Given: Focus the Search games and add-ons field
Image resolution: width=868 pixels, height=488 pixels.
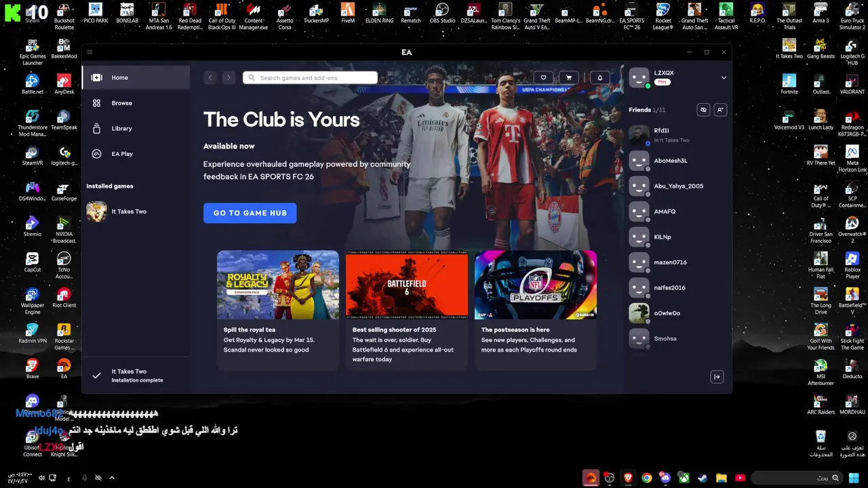Looking at the screenshot, I should 310,78.
